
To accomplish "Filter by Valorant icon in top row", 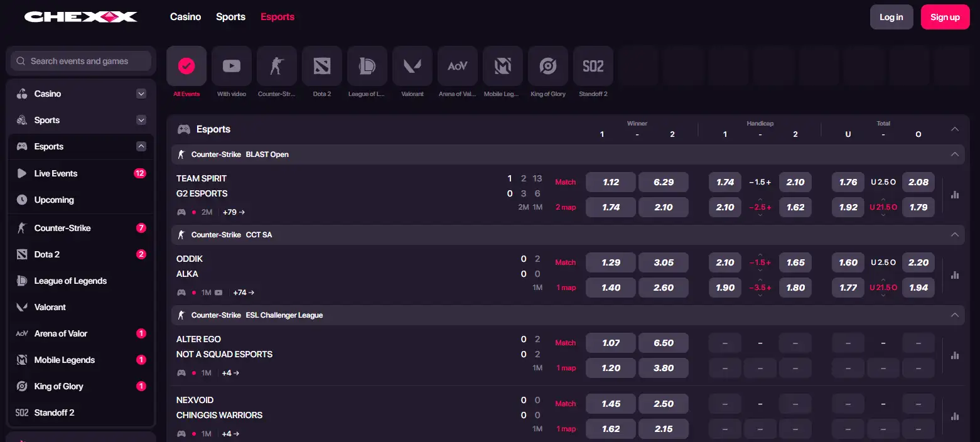I will click(412, 66).
